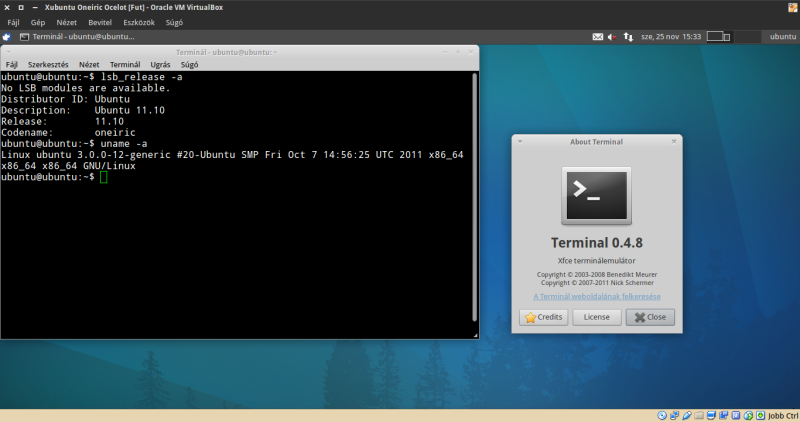Click the display monitor status icon
The width and height of the screenshot is (800, 422).
[x=711, y=415]
